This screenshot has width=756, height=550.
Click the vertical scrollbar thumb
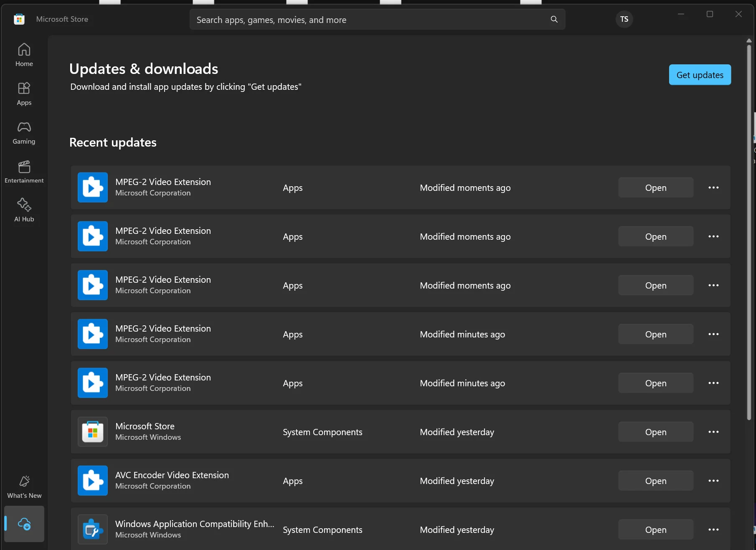(749, 232)
